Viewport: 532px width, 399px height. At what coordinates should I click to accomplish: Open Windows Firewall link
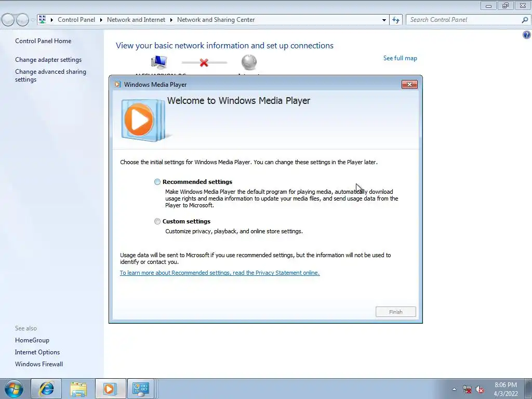[38, 364]
